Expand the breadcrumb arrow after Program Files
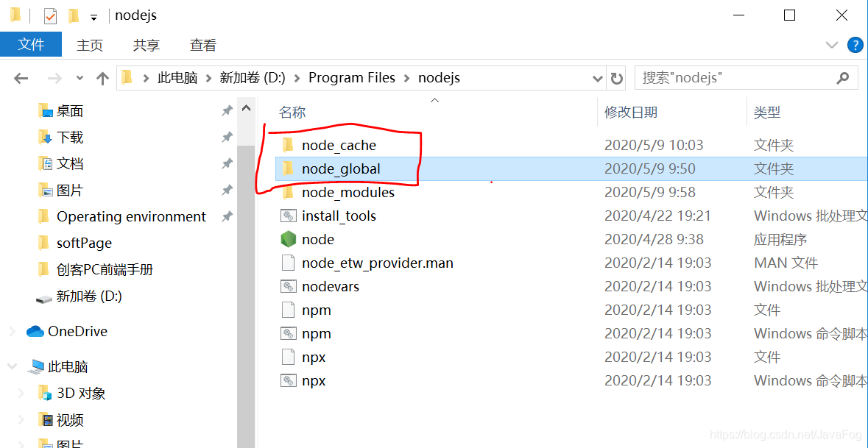Image resolution: width=868 pixels, height=448 pixels. [407, 79]
